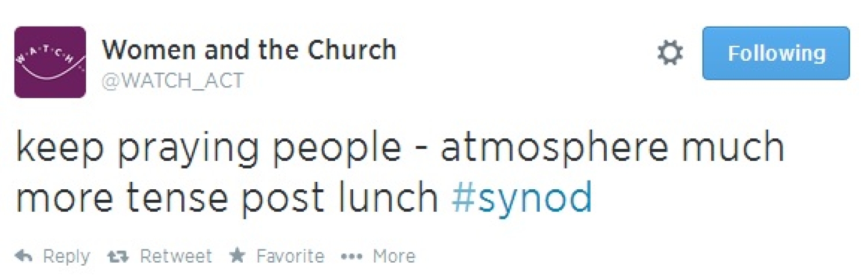868x279 pixels.
Task: Click the @WATCH_ACT handle
Action: point(173,80)
